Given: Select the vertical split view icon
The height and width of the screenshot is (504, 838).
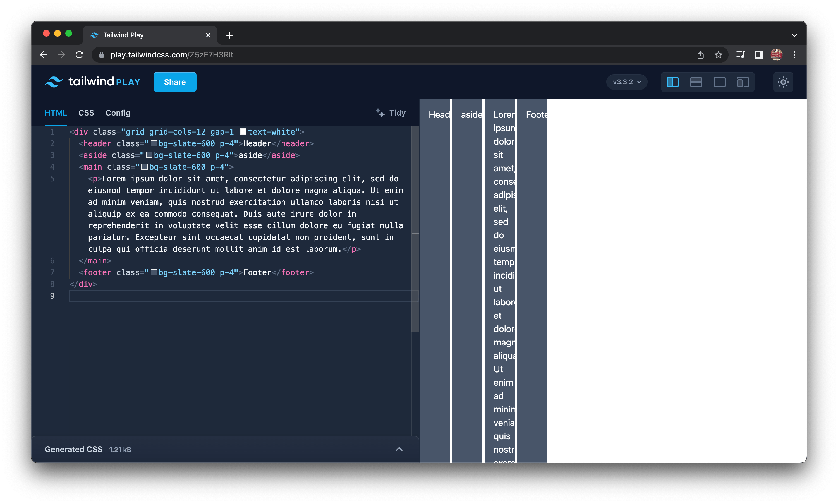Looking at the screenshot, I should click(672, 82).
